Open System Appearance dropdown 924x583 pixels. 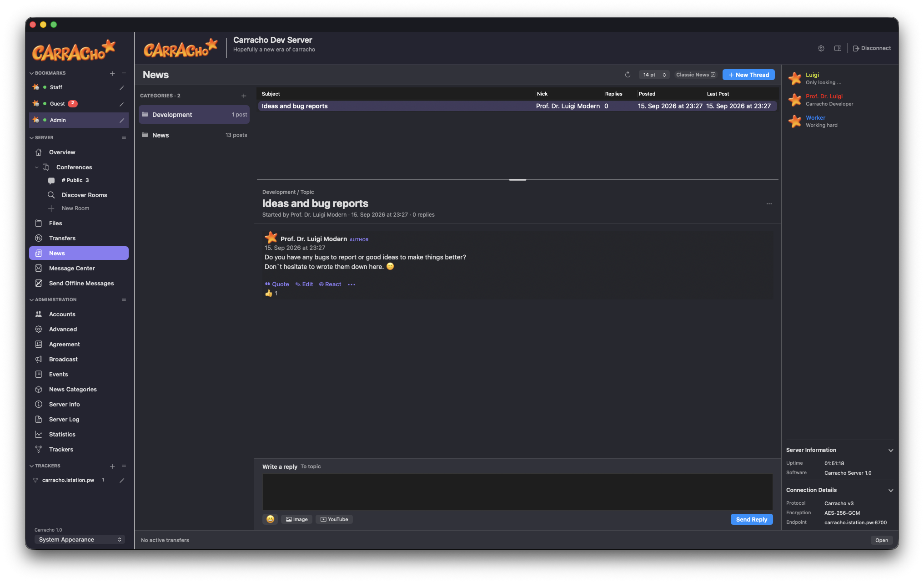click(x=80, y=540)
